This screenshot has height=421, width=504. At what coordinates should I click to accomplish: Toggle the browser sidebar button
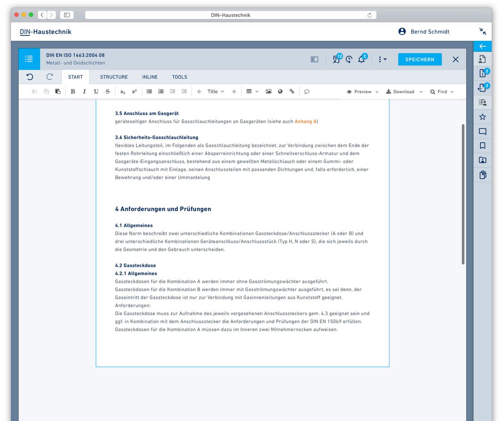(x=67, y=15)
